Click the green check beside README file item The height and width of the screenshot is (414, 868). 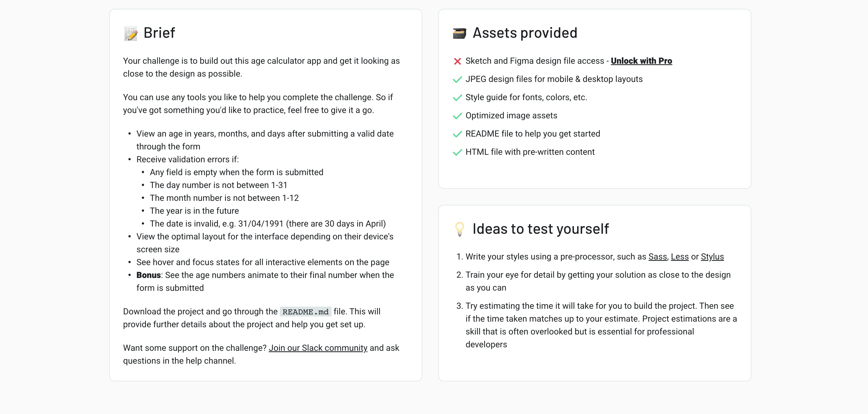point(457,134)
